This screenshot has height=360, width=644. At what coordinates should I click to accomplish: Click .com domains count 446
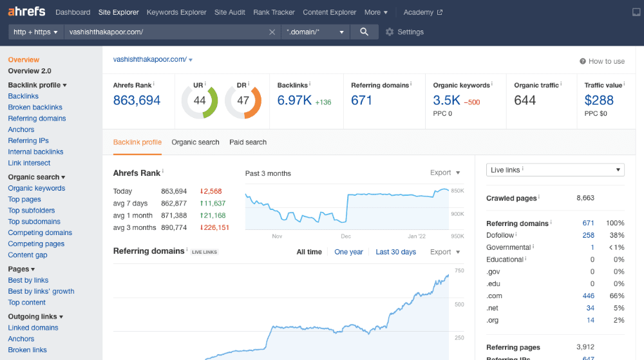[x=588, y=296]
